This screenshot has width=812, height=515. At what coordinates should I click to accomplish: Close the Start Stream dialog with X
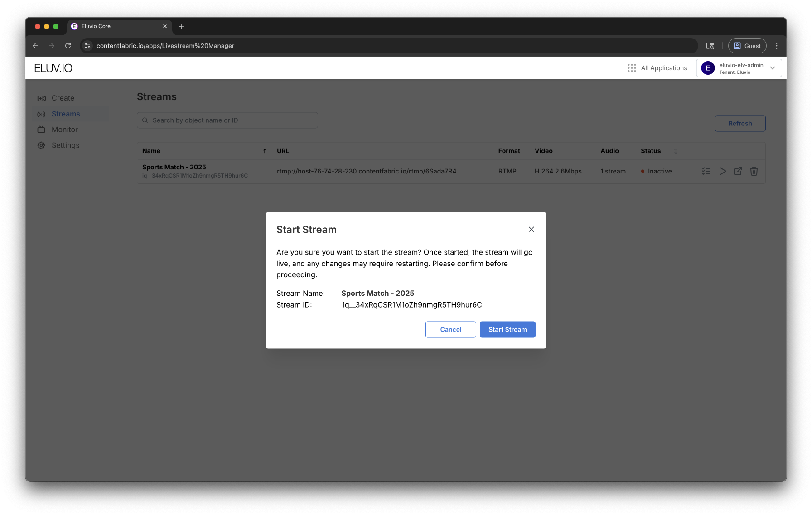click(531, 229)
